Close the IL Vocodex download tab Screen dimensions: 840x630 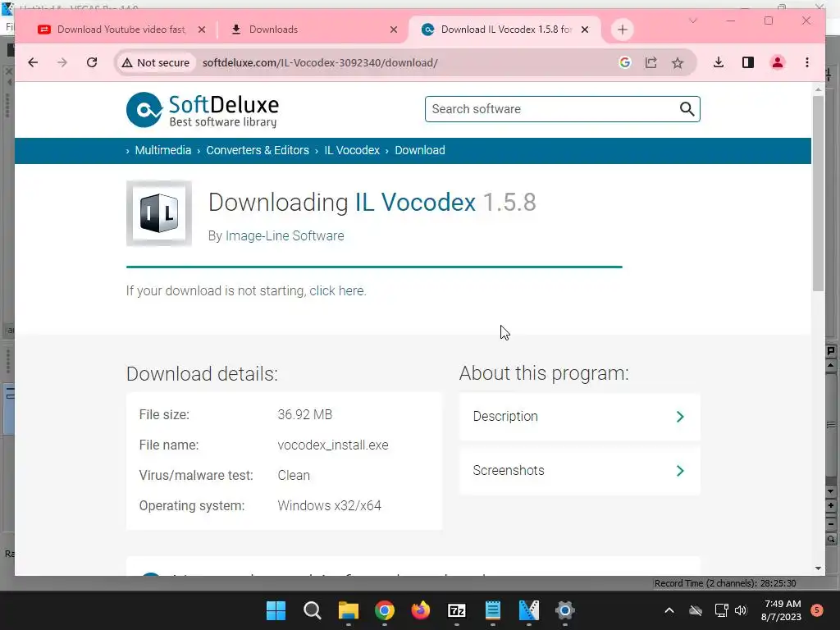tap(585, 30)
